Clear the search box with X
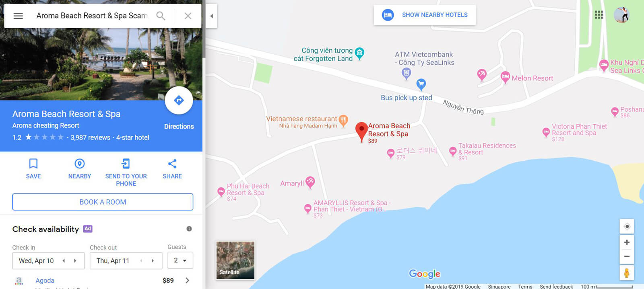 188,16
